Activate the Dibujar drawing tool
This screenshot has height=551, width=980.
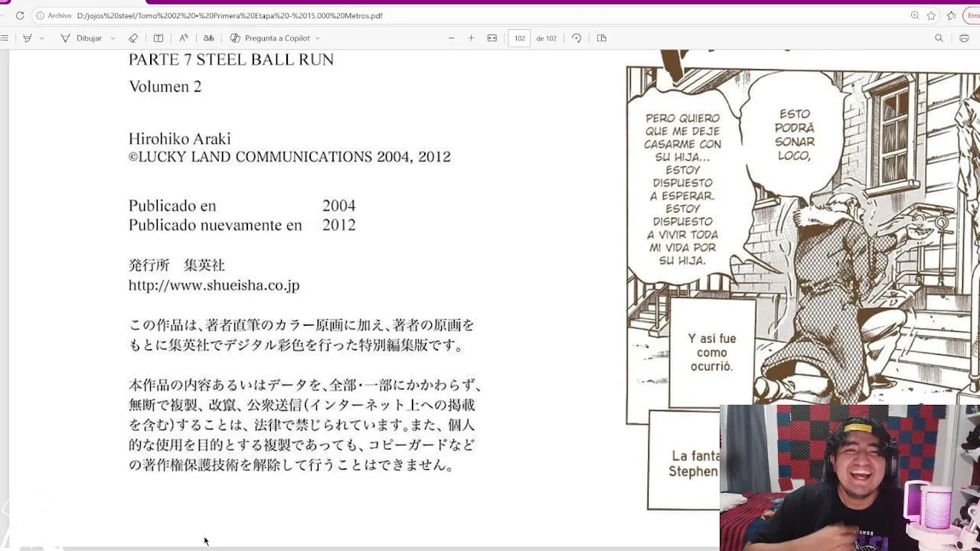tap(81, 38)
